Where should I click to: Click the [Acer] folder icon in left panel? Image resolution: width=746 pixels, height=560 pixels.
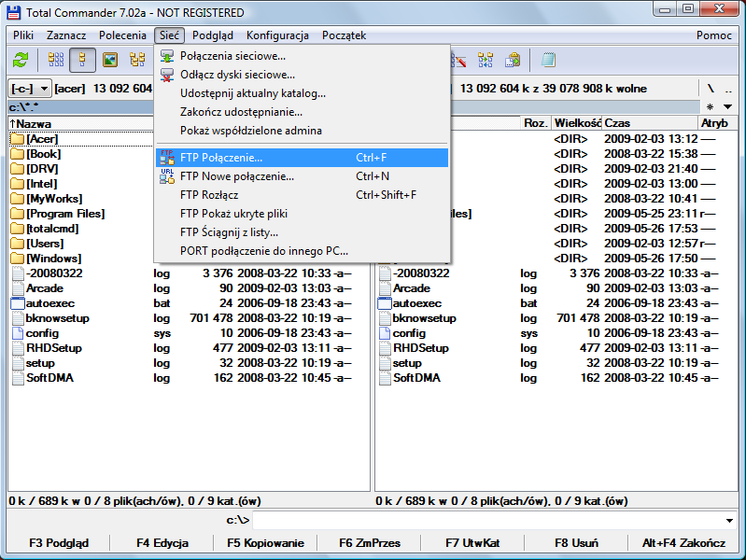pos(17,139)
